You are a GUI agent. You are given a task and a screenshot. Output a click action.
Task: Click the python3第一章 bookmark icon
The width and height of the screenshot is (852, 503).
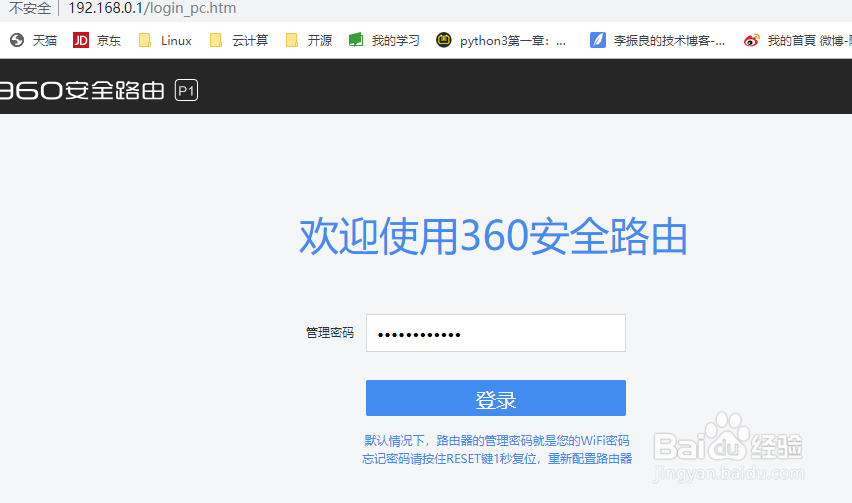pyautogui.click(x=444, y=40)
